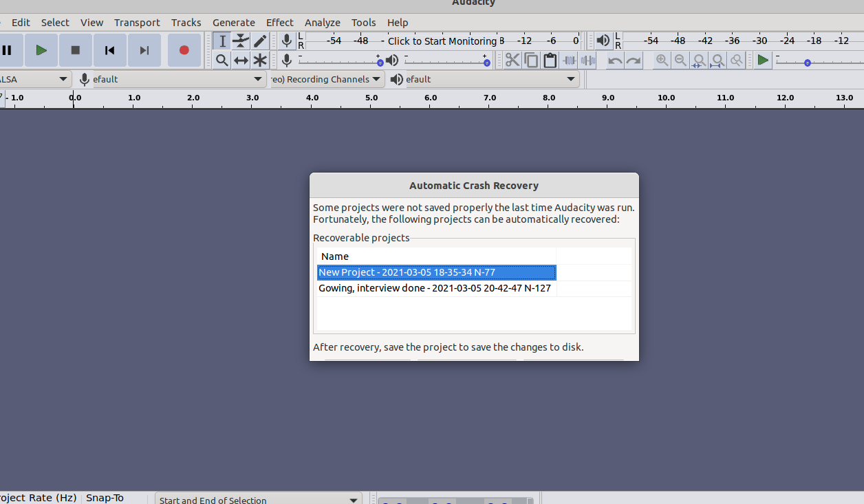
Task: Click the Zoom Out magnifier icon
Action: pos(680,61)
